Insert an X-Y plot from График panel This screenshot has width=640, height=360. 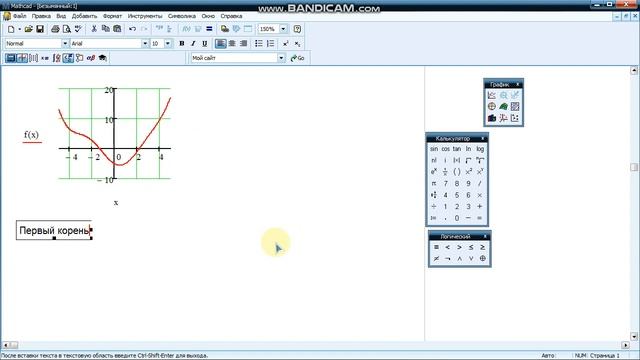click(x=492, y=95)
